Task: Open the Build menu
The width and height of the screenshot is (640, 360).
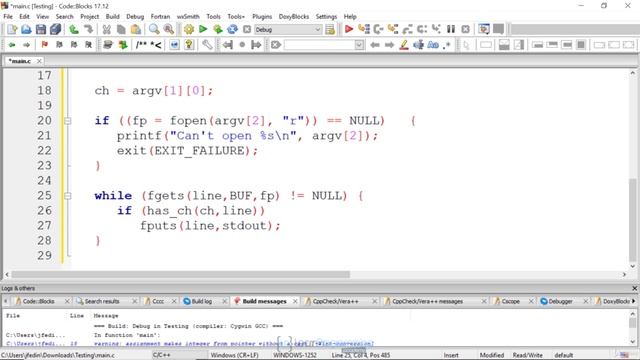Action: click(113, 16)
